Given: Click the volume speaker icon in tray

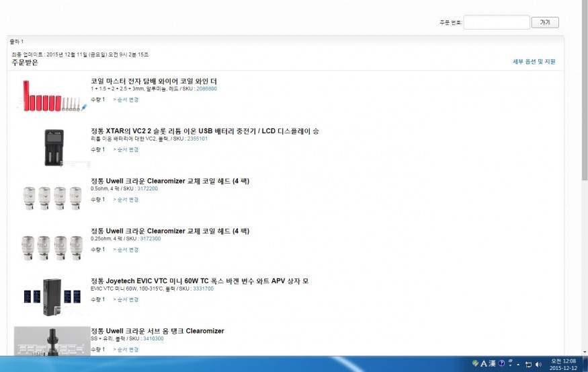Looking at the screenshot, I should pyautogui.click(x=538, y=365).
